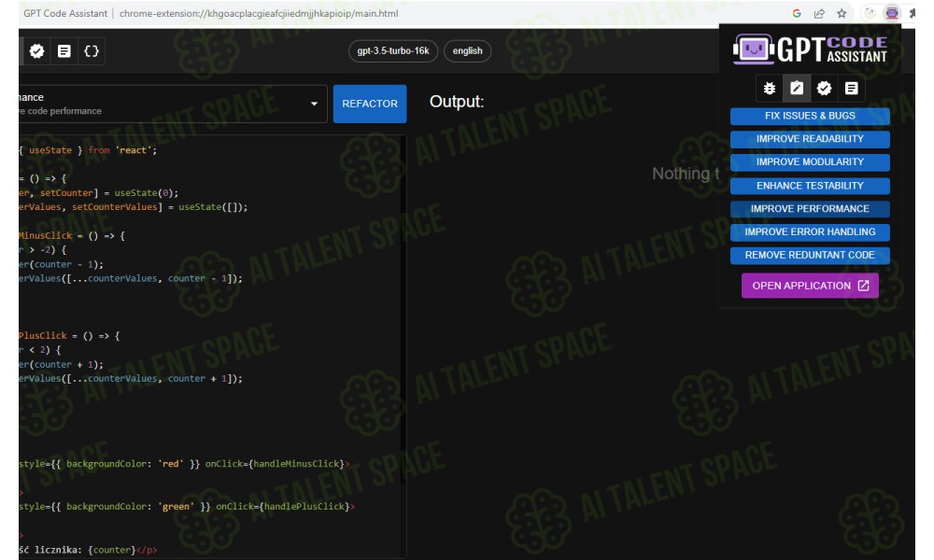
Task: Select the refactor pencil icon in popup
Action: coord(797,89)
